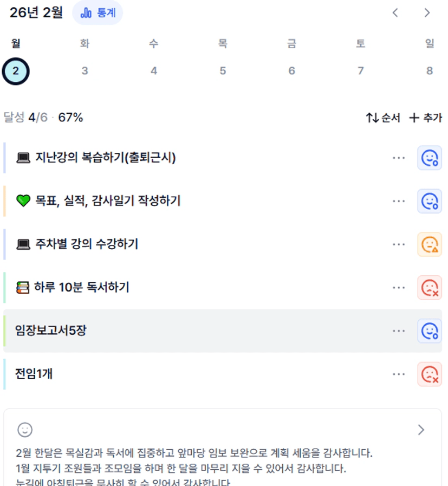Click the 추가 add habit button
Image resolution: width=448 pixels, height=486 pixels.
click(425, 118)
